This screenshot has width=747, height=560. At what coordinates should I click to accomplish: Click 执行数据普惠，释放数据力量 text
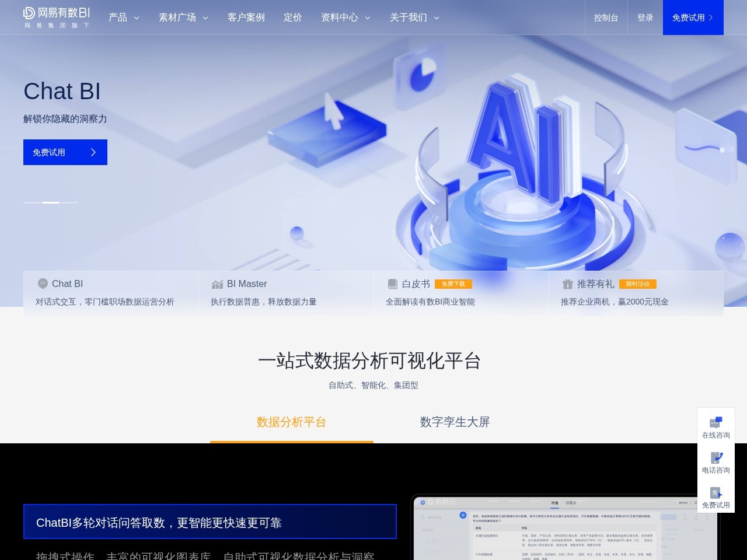(264, 302)
